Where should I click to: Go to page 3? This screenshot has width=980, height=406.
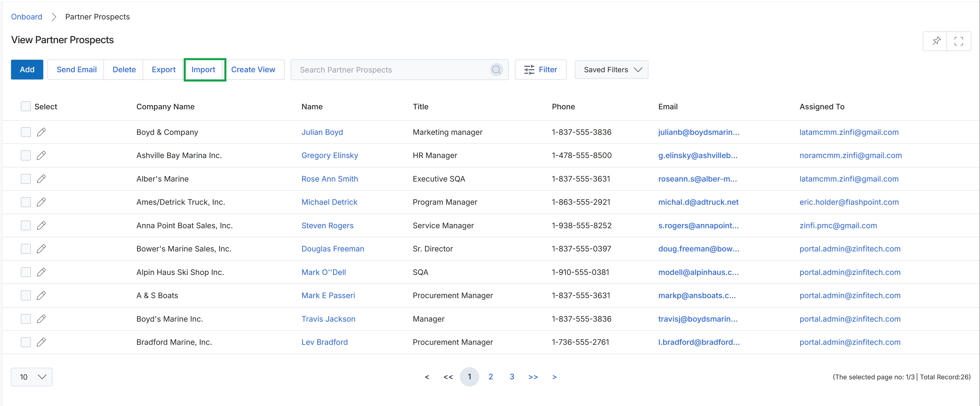(x=512, y=377)
